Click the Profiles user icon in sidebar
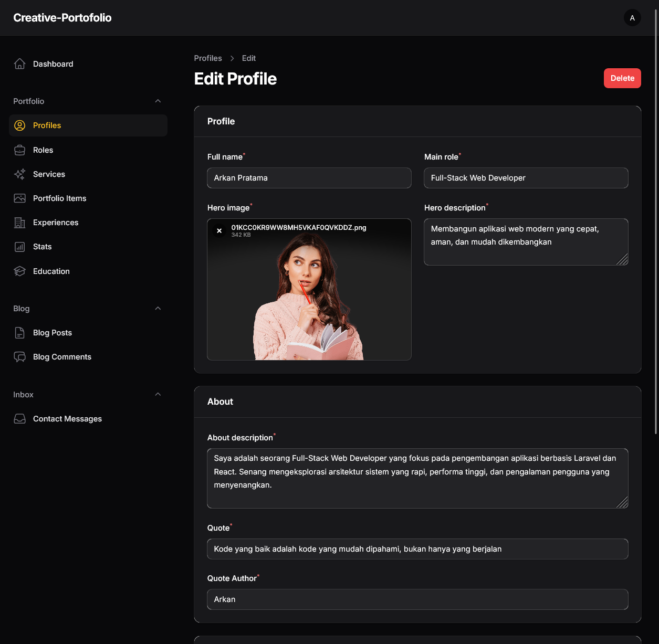 pyautogui.click(x=19, y=125)
